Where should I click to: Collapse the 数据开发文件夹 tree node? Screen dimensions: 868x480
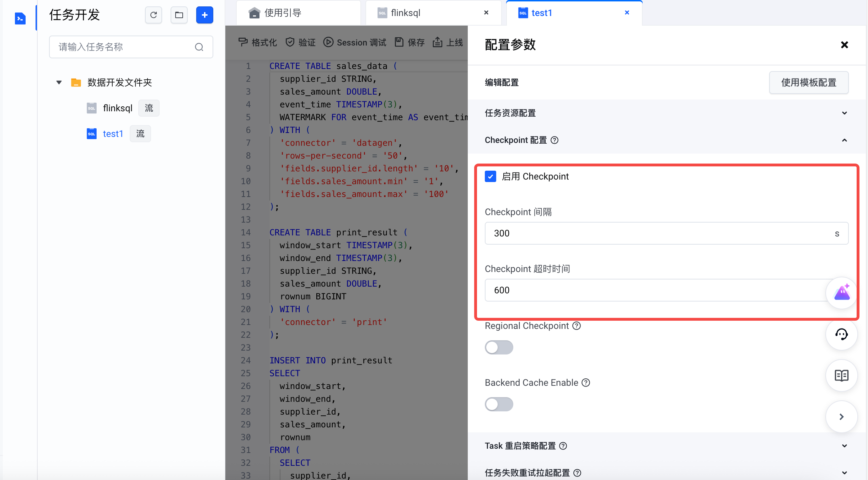coord(59,82)
